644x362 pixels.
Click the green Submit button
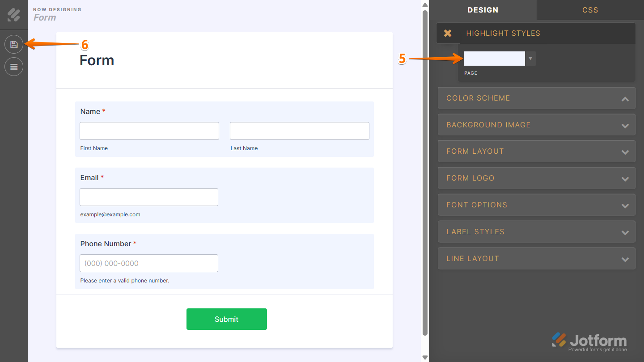coord(226,319)
